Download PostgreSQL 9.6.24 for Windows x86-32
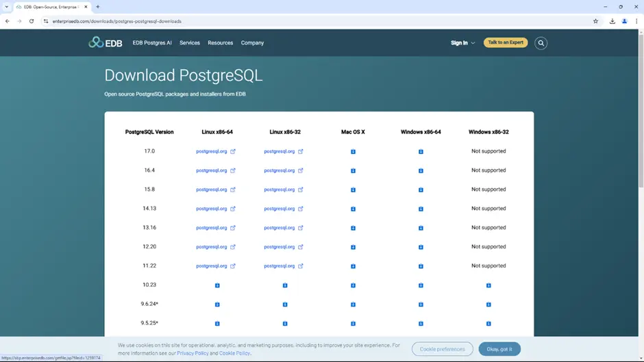Image resolution: width=644 pixels, height=362 pixels. [x=488, y=304]
